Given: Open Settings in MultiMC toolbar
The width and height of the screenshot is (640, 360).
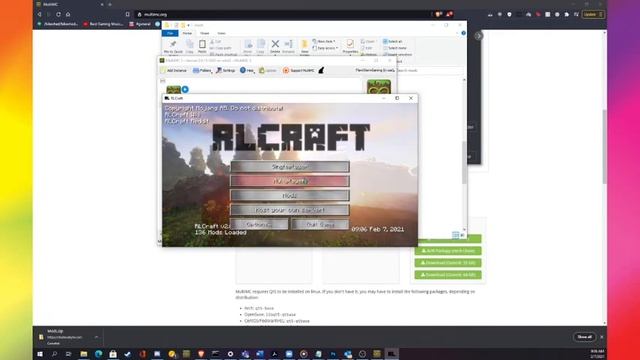Looking at the screenshot, I should 226,70.
